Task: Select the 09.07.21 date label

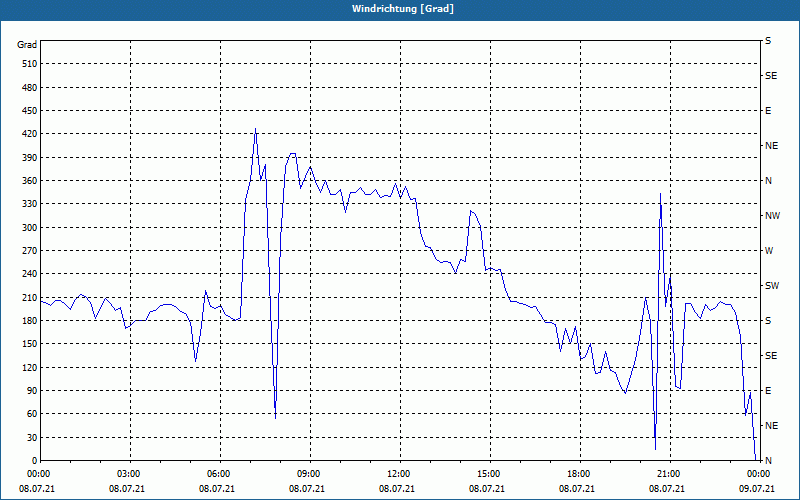Action: click(757, 489)
